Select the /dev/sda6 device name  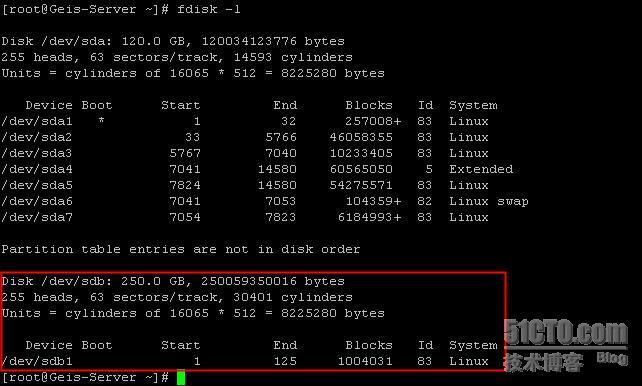37,201
